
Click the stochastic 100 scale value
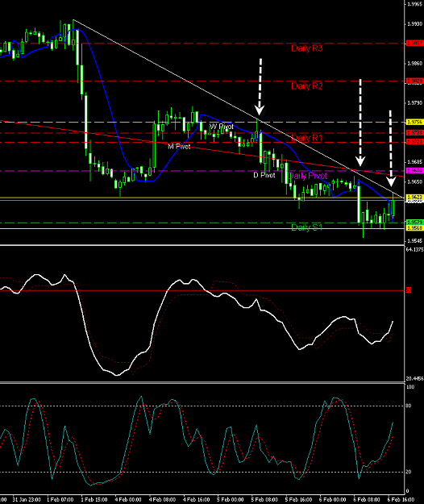(x=410, y=387)
